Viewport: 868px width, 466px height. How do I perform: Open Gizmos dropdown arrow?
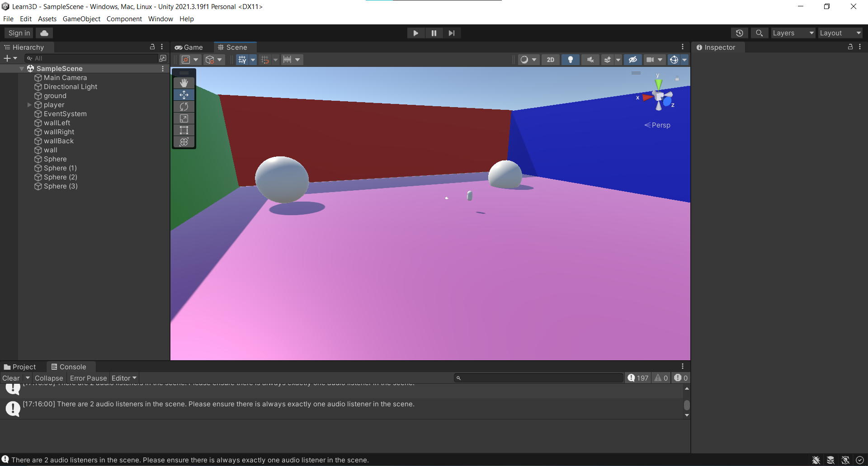685,60
